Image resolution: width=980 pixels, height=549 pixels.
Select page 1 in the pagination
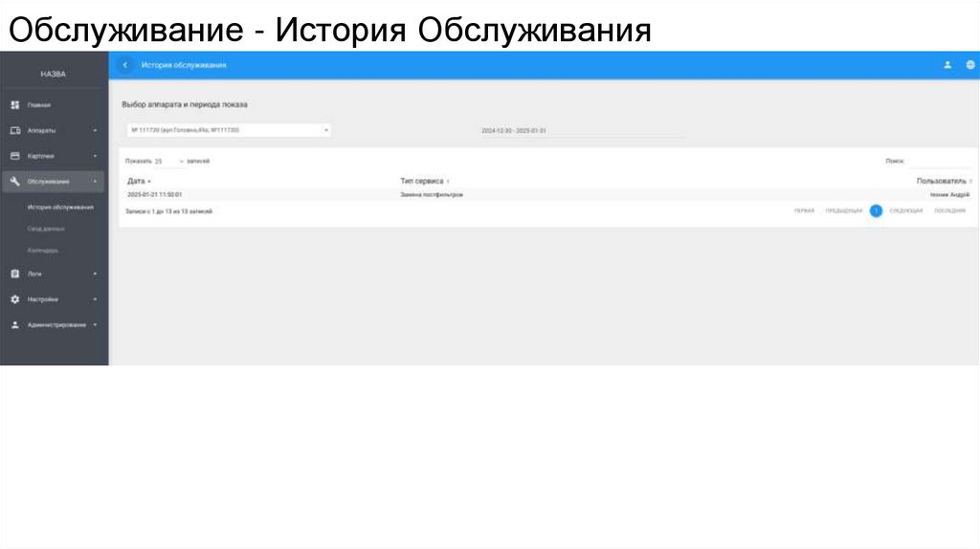pos(877,211)
